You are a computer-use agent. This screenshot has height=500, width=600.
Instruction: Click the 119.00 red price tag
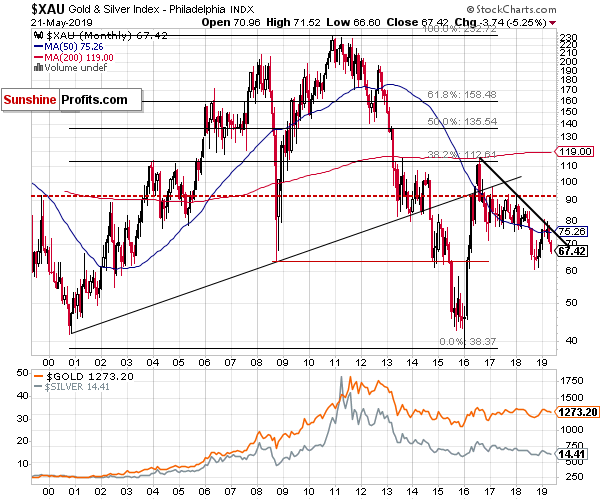point(574,151)
